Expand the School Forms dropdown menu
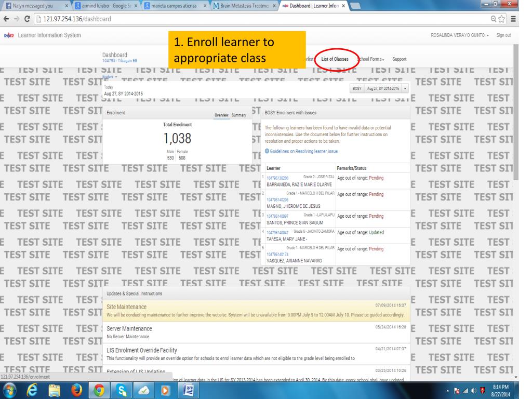 pos(371,59)
